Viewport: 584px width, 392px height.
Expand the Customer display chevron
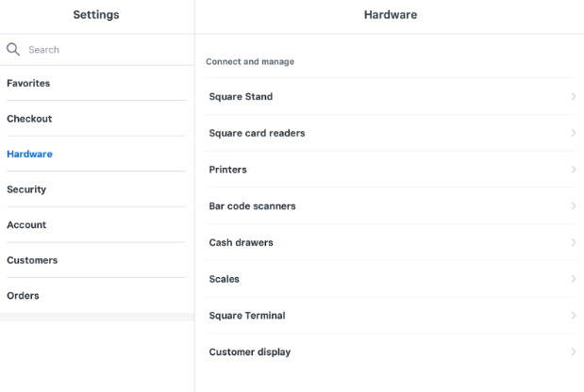tap(573, 351)
